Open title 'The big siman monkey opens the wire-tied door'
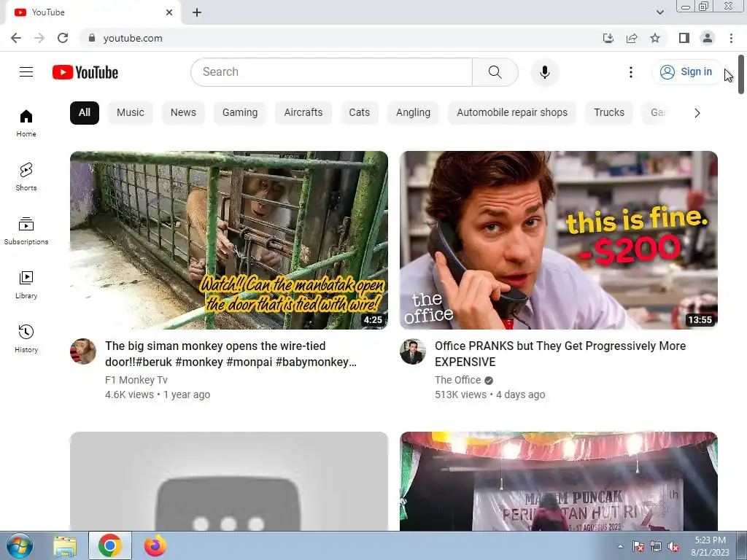This screenshot has width=747, height=560. 231,354
